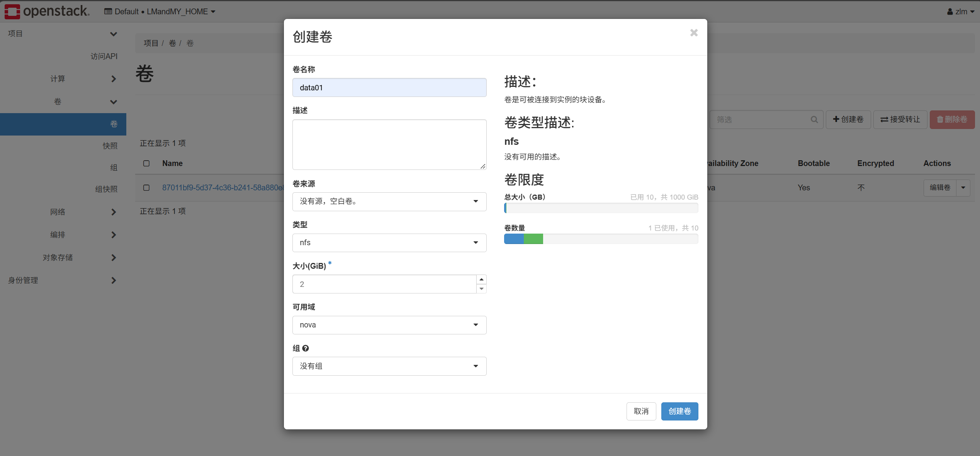
Task: Open 快照 in sidebar
Action: 110,146
